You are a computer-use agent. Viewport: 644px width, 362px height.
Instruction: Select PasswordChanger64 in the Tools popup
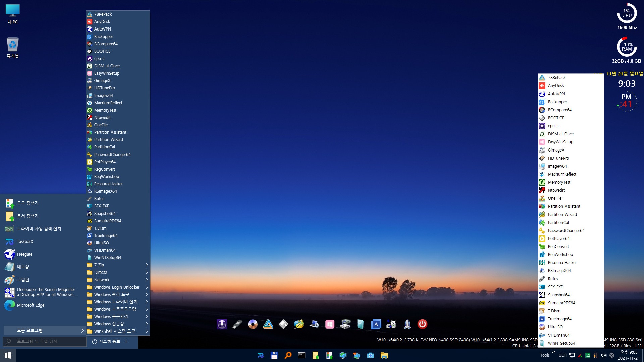(571, 230)
